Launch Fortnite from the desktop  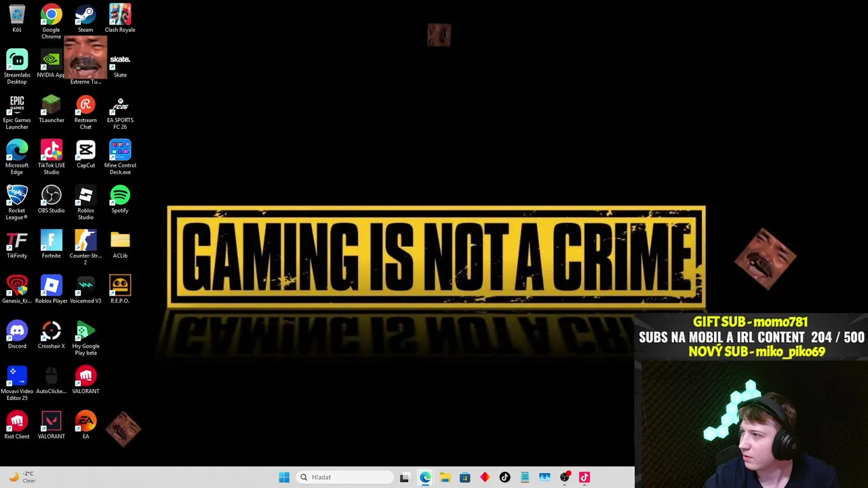pyautogui.click(x=51, y=245)
